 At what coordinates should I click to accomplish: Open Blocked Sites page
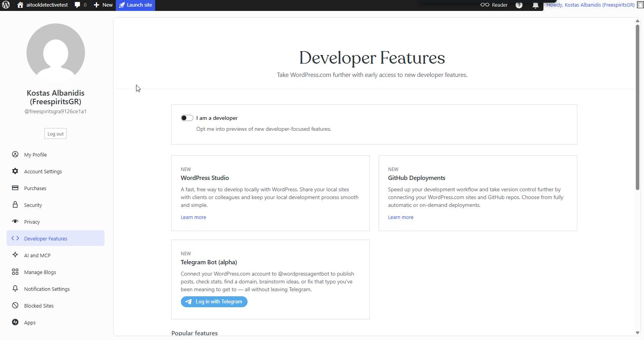coord(55,306)
